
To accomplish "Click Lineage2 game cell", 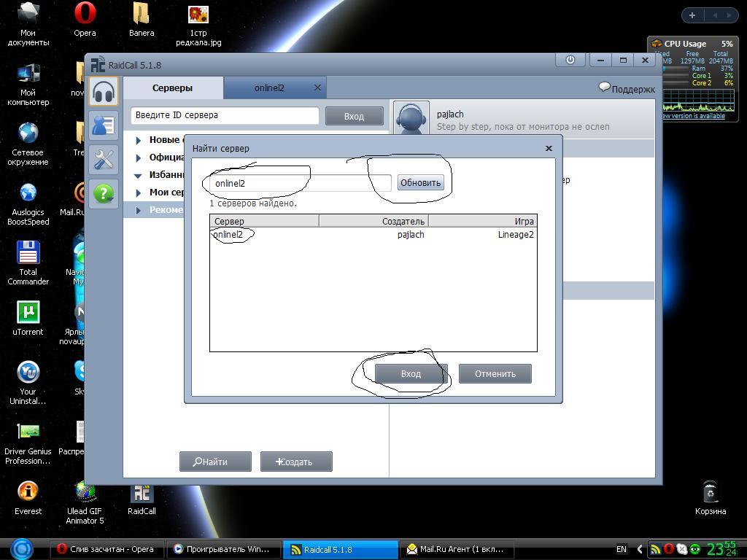I will point(516,235).
